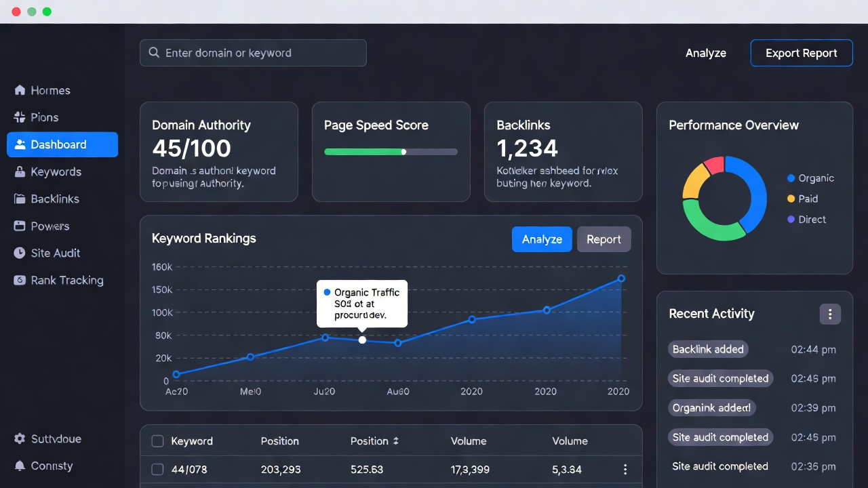
Task: Open the Recent Activity three-dot menu
Action: click(830, 314)
